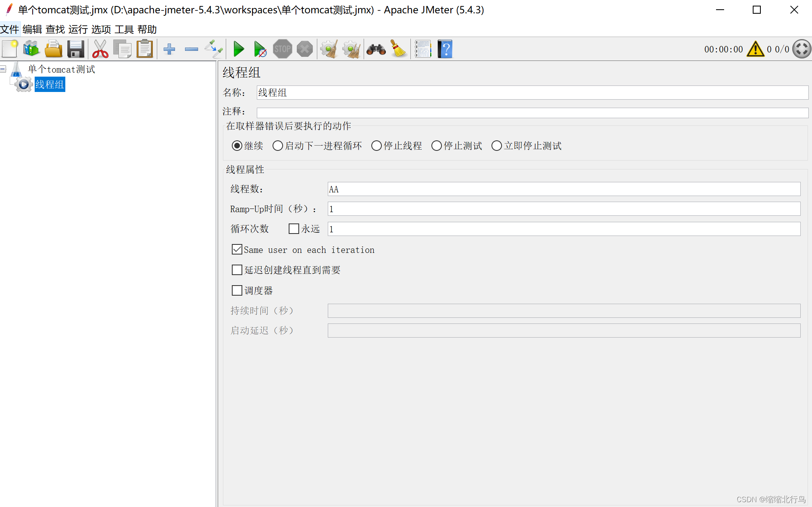
Task: Start the test with green play icon
Action: tap(239, 49)
